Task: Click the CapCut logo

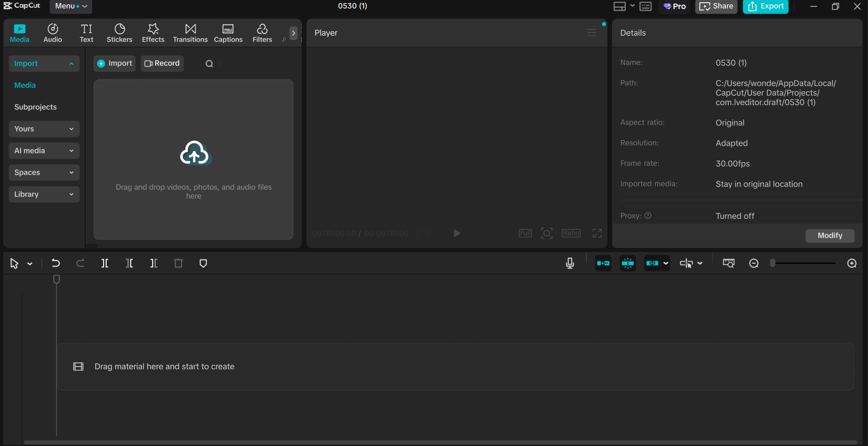Action: pos(22,6)
